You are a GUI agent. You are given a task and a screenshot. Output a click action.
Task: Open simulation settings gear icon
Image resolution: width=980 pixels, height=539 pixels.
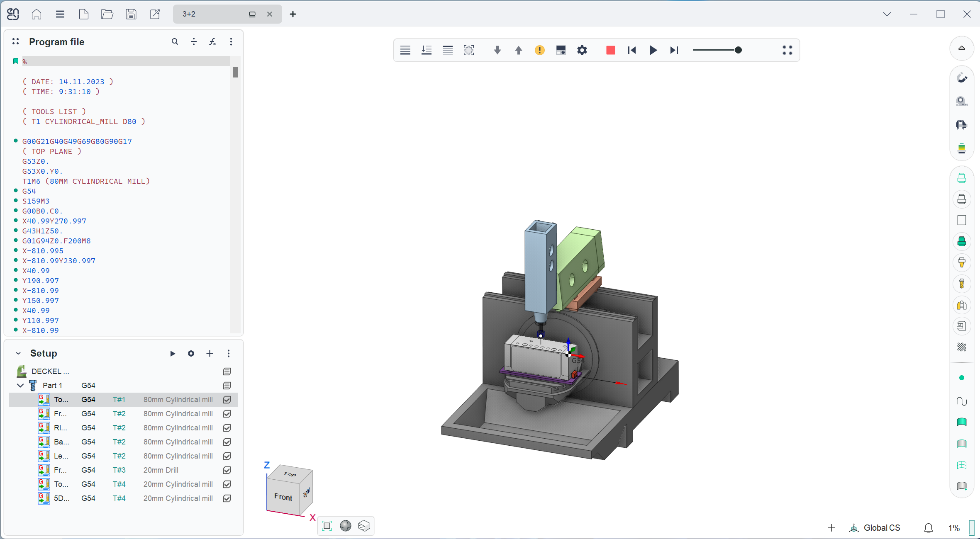[582, 50]
